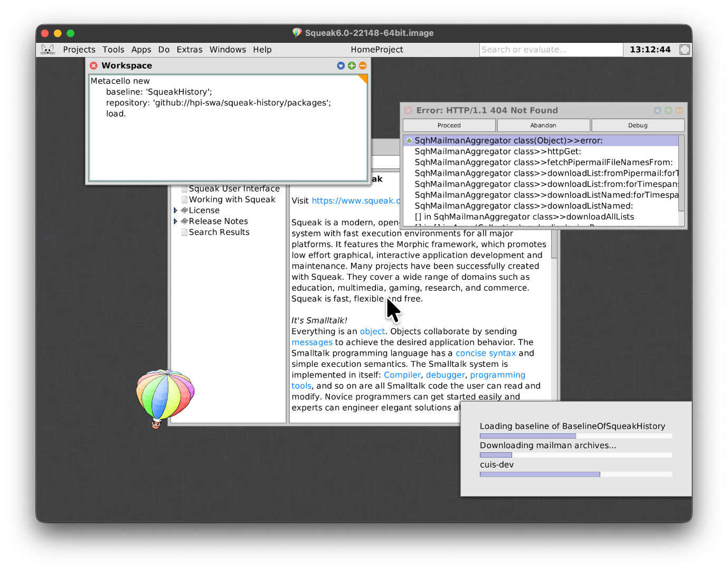The width and height of the screenshot is (728, 570).
Task: Click the Abandon button
Action: (x=543, y=125)
